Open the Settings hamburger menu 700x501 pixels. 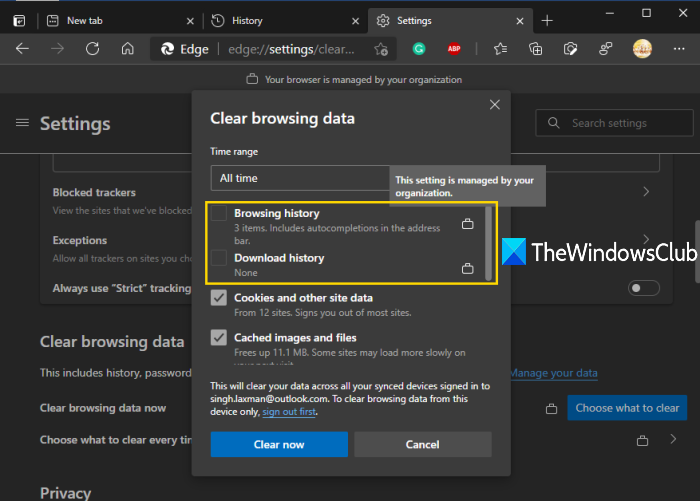tap(22, 122)
